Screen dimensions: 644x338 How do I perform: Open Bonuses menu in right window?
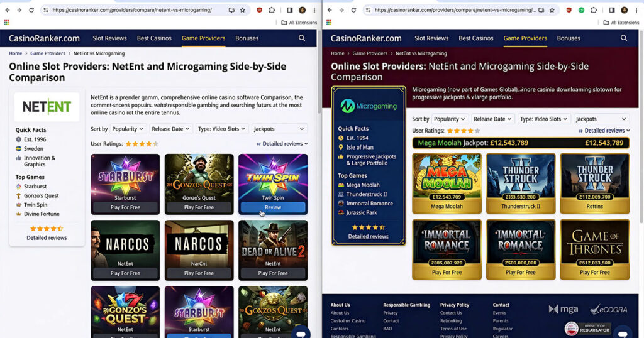569,38
